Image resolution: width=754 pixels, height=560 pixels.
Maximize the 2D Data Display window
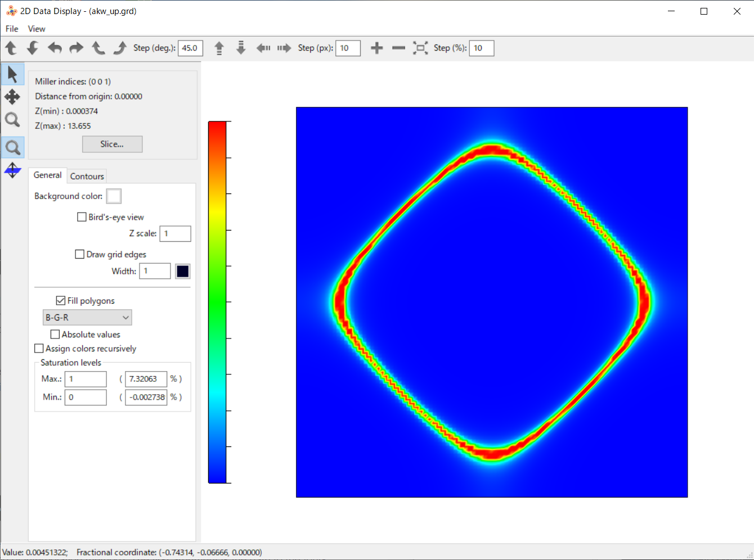(x=704, y=11)
